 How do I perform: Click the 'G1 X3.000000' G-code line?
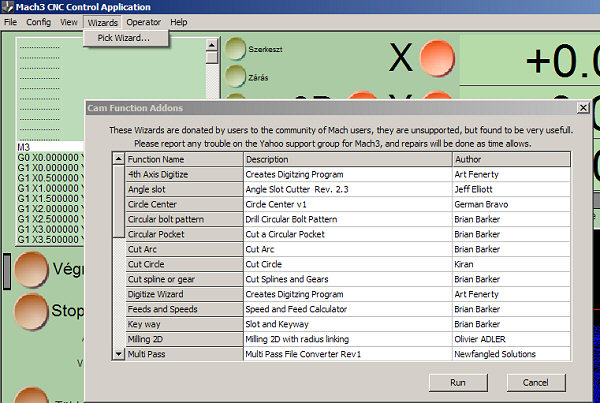click(50, 229)
